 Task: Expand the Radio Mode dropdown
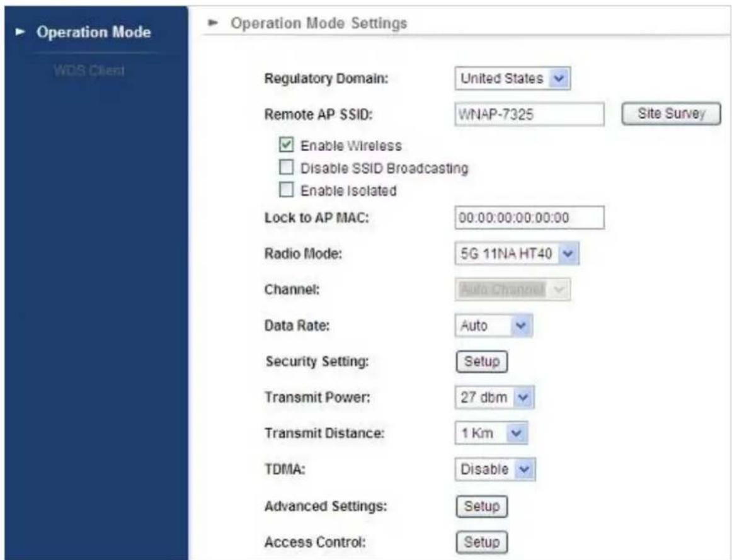517,253
